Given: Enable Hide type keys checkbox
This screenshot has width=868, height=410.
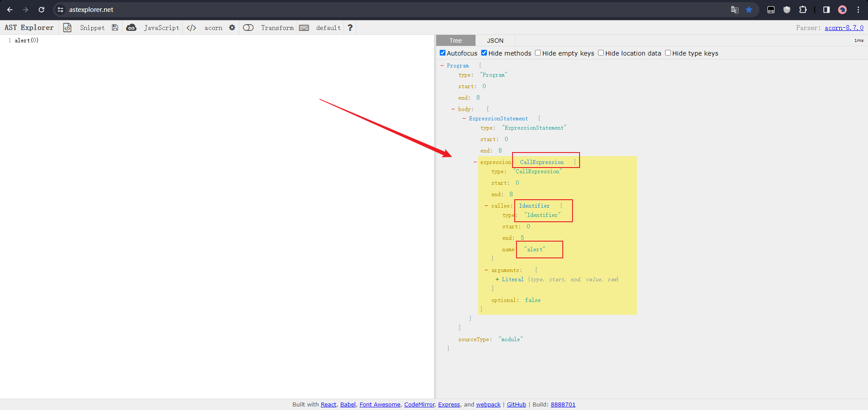Looking at the screenshot, I should [668, 53].
